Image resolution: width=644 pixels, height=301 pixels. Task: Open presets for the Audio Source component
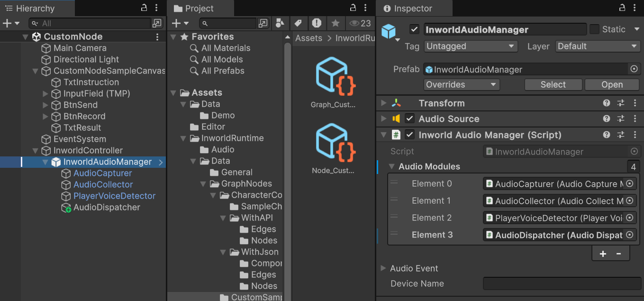(621, 119)
